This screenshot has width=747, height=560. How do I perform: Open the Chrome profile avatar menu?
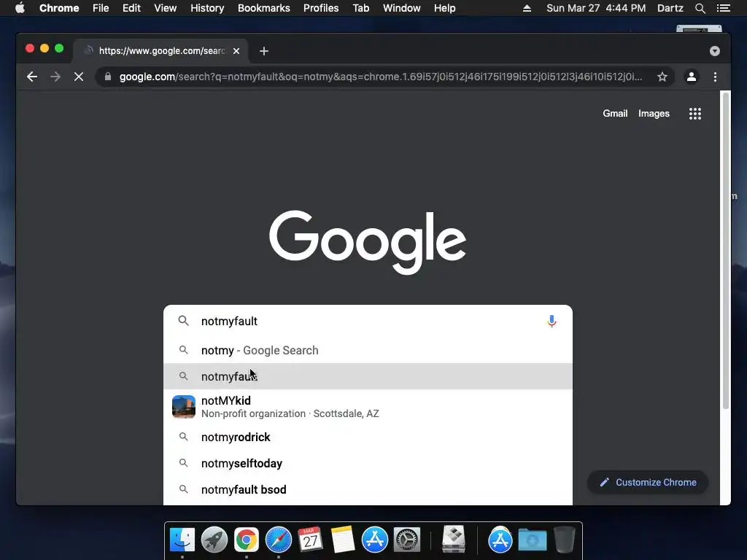692,77
